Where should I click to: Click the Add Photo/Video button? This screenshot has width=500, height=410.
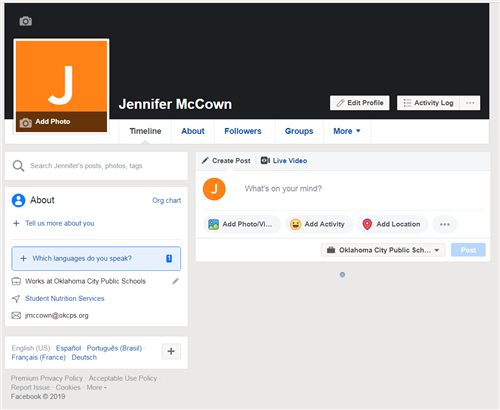click(242, 224)
